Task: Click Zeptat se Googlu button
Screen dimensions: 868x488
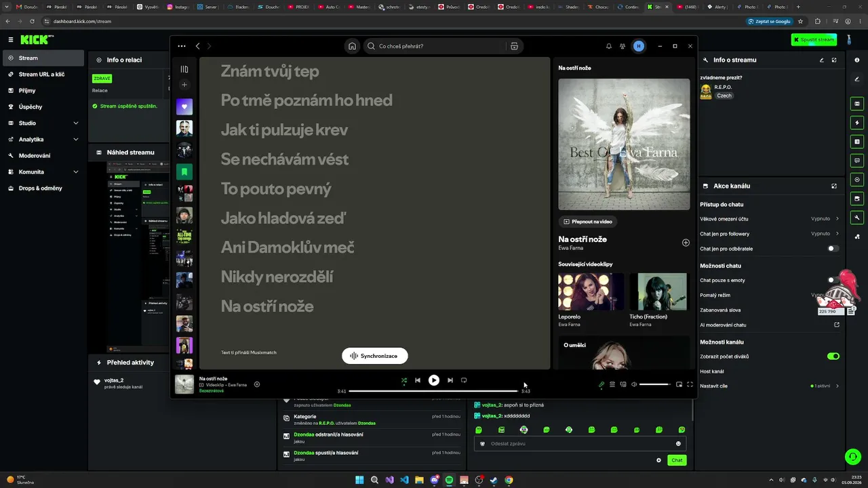Action: click(770, 21)
